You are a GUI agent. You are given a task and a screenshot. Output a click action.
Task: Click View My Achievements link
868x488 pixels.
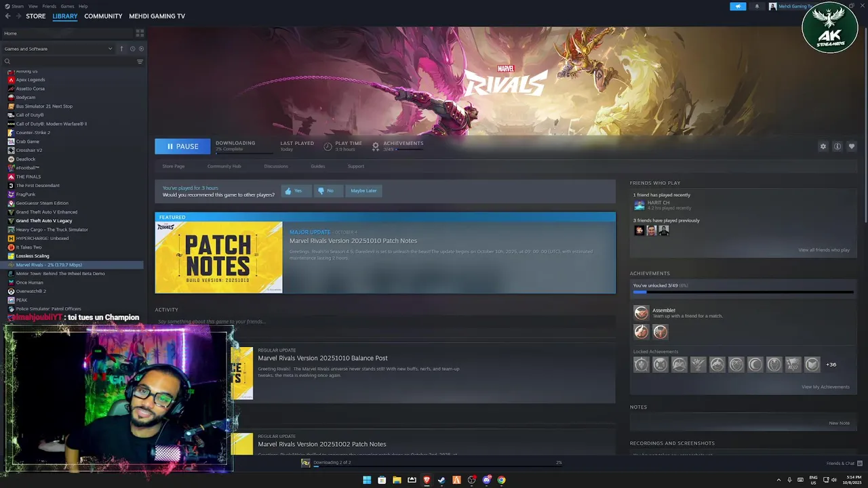click(825, 387)
